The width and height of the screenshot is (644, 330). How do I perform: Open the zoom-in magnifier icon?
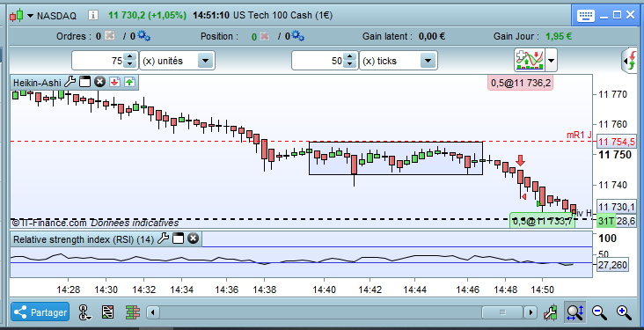pos(624,312)
